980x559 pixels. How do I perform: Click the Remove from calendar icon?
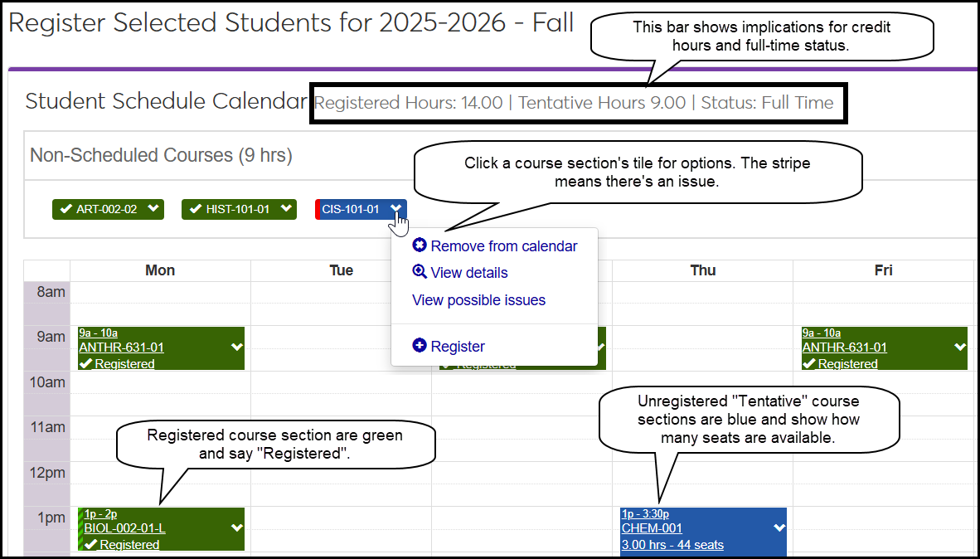click(420, 245)
